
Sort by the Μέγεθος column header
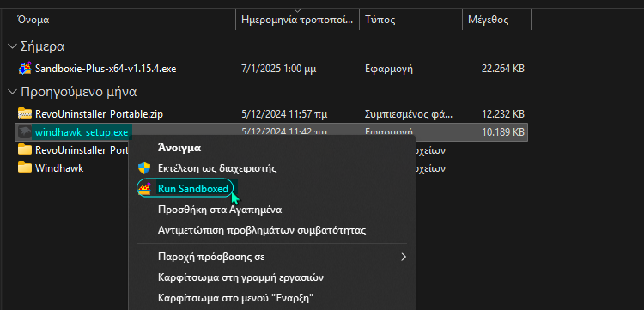pos(488,20)
